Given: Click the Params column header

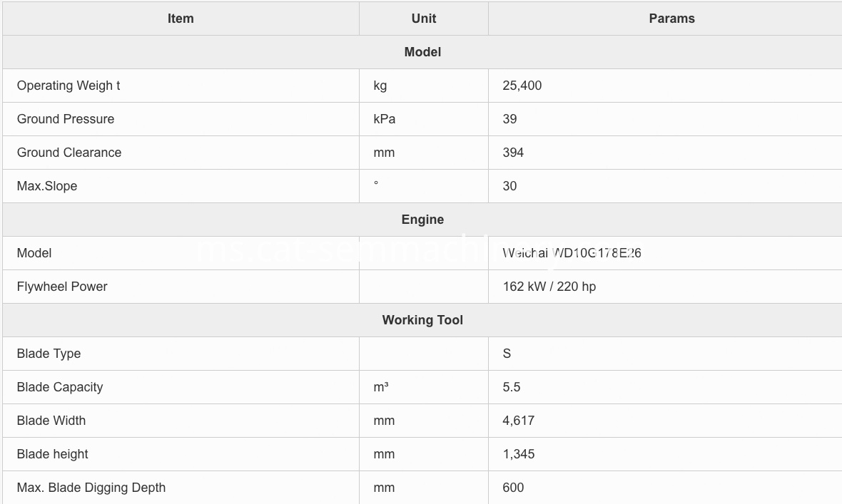Looking at the screenshot, I should (x=671, y=19).
